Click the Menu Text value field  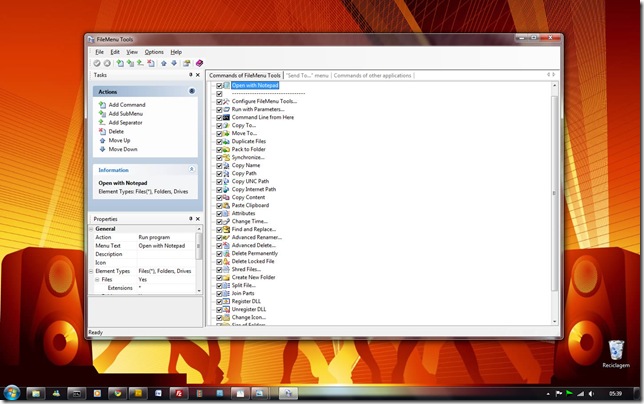(x=166, y=246)
